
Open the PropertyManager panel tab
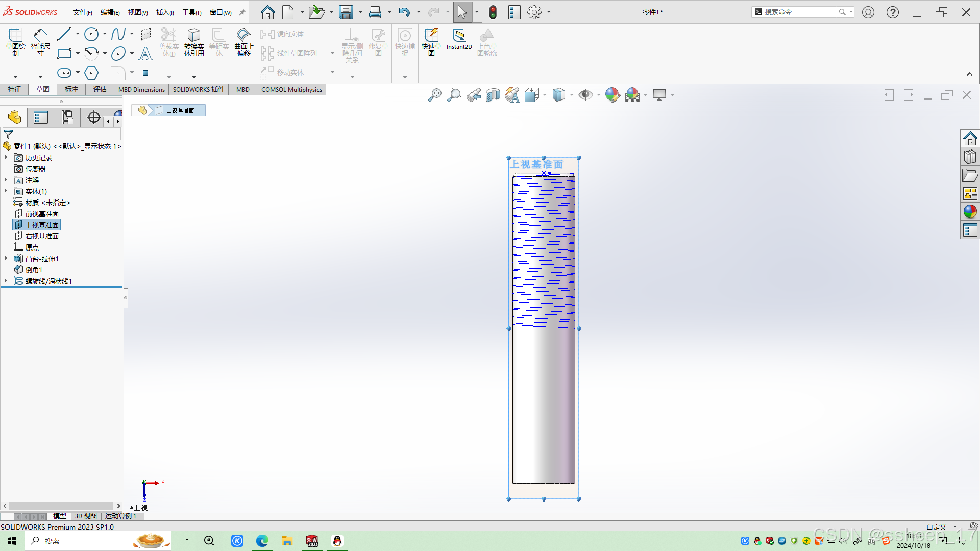point(41,118)
